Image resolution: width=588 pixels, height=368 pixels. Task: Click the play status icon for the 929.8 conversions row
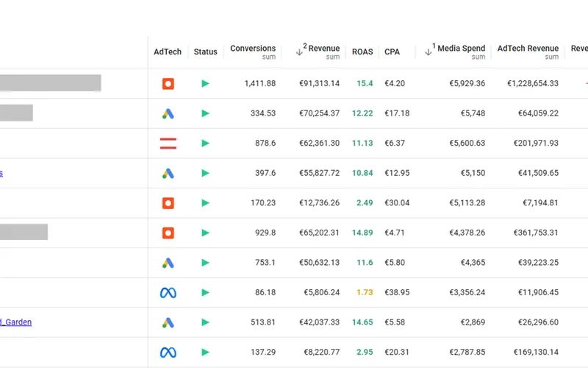click(205, 233)
